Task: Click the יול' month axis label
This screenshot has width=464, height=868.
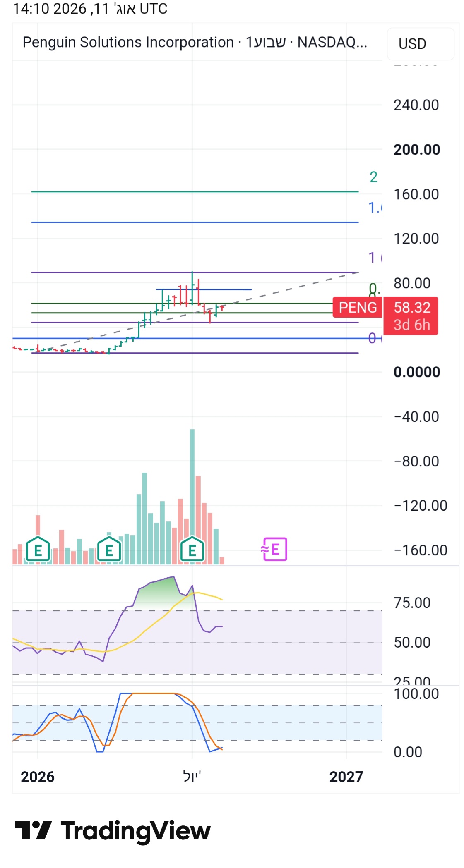Action: click(192, 776)
